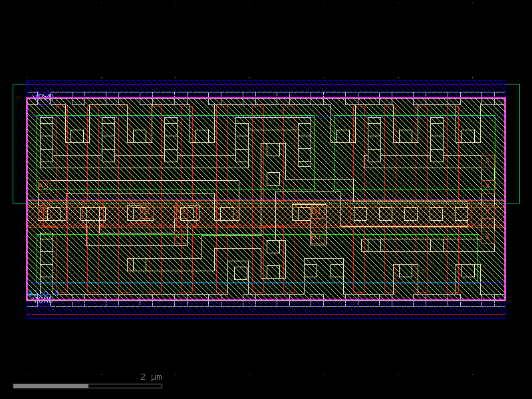Click the 2 µm scale bar
Screen dimensions: 532x399
point(150,377)
